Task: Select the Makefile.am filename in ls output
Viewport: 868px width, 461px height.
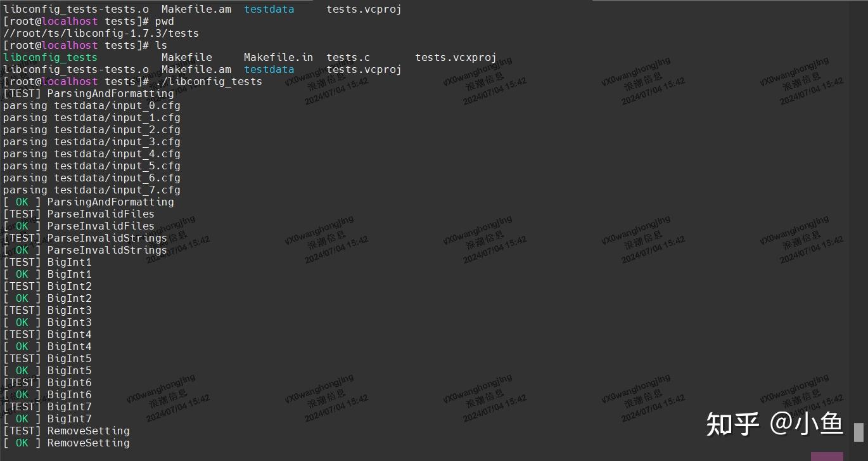Action: [196, 69]
